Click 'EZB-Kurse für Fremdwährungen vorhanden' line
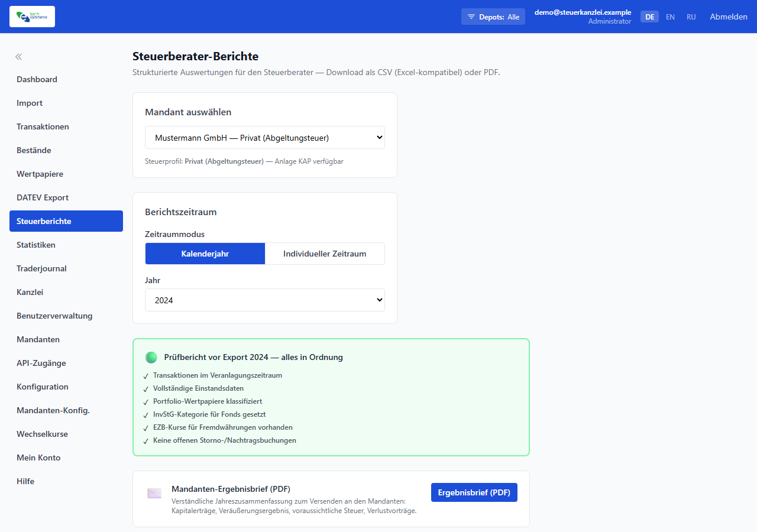This screenshot has width=757, height=532. [x=223, y=427]
